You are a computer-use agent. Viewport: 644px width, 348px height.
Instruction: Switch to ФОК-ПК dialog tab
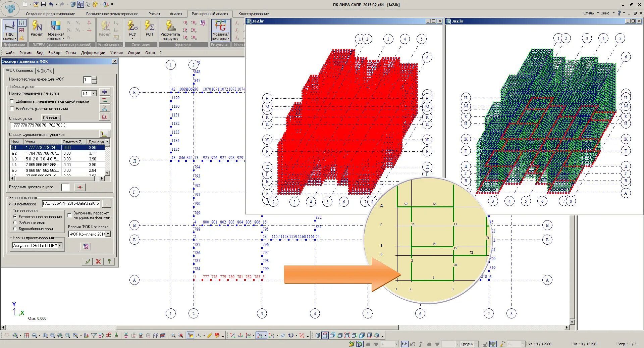point(45,71)
